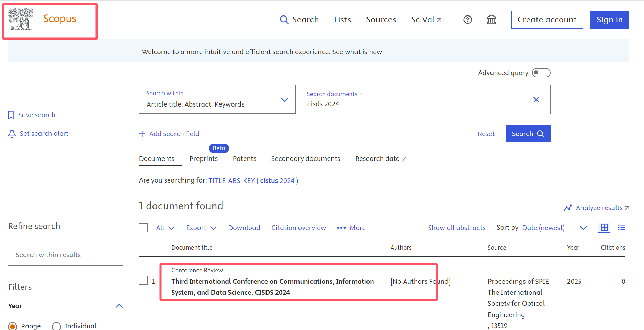Click the Source column header
Viewport: 644px width, 330px height.
(497, 247)
